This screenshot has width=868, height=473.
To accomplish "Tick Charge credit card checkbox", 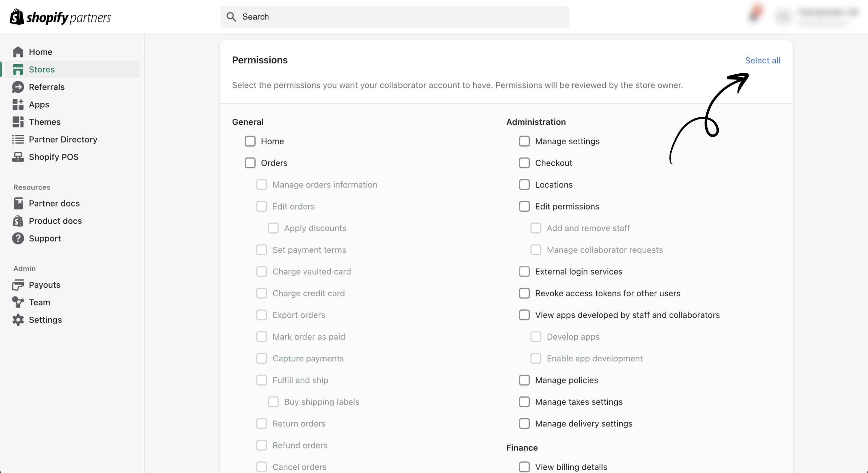I will [x=261, y=293].
